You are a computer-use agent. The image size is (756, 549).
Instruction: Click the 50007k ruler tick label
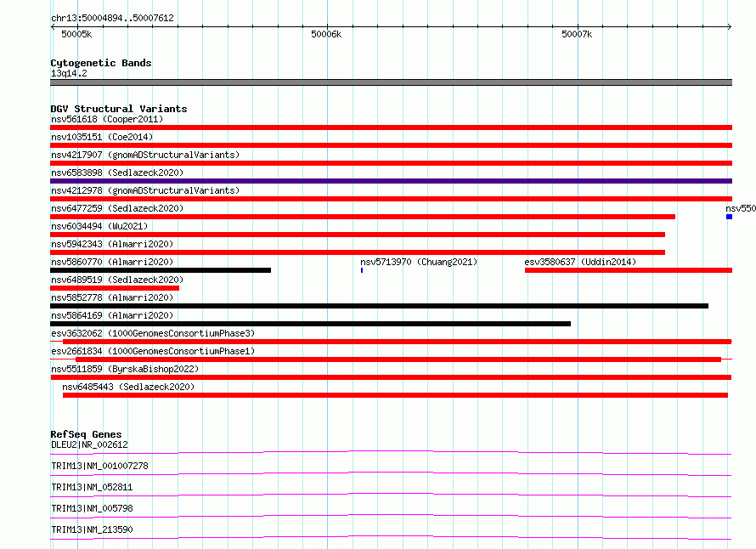577,34
